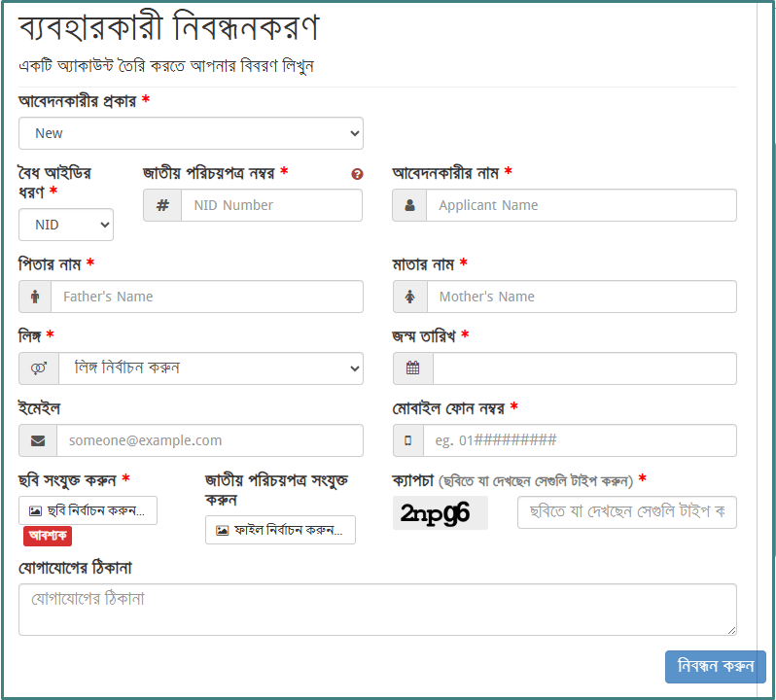Screen dimensions: 776x700
Task: Click the যোগাযোগের ঠিকানা address textarea
Action: [377, 610]
